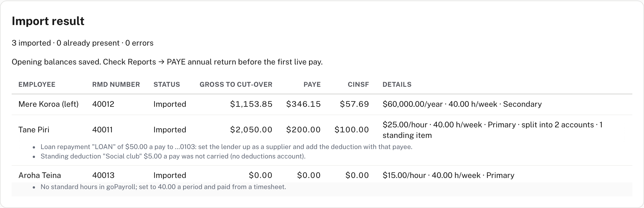Viewport: 644px width, 208px height.
Task: Select the "3 imported · 0 already present" summary line
Action: pyautogui.click(x=82, y=43)
